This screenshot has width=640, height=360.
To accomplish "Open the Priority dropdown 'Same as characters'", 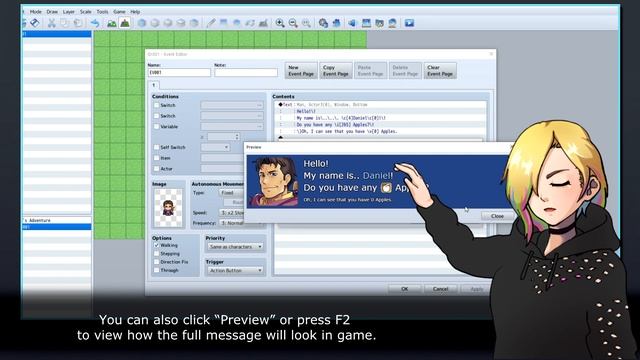I will tap(235, 247).
